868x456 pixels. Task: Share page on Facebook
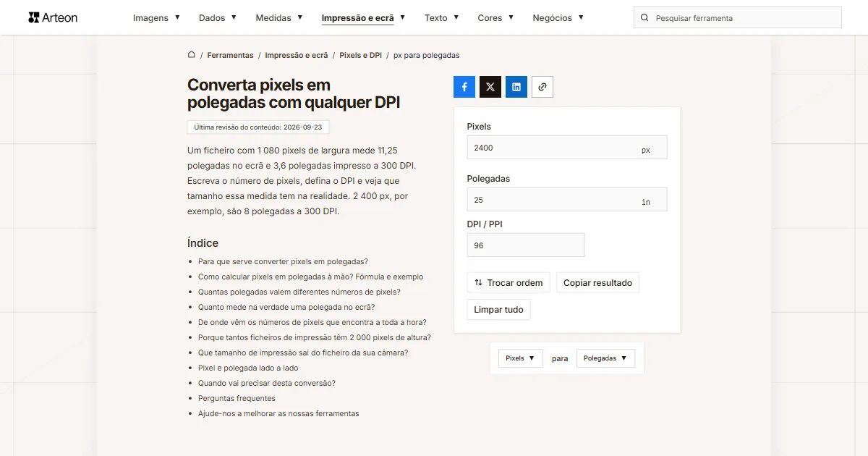[x=464, y=87]
